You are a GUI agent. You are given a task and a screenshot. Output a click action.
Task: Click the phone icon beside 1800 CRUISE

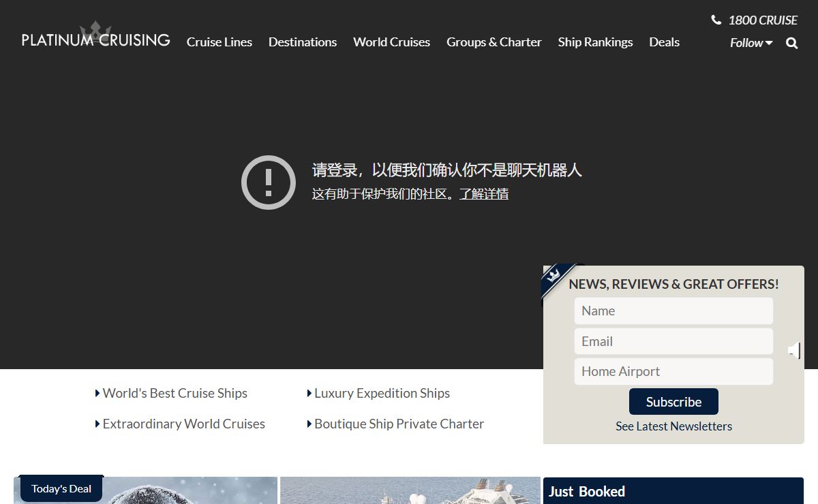pyautogui.click(x=716, y=20)
